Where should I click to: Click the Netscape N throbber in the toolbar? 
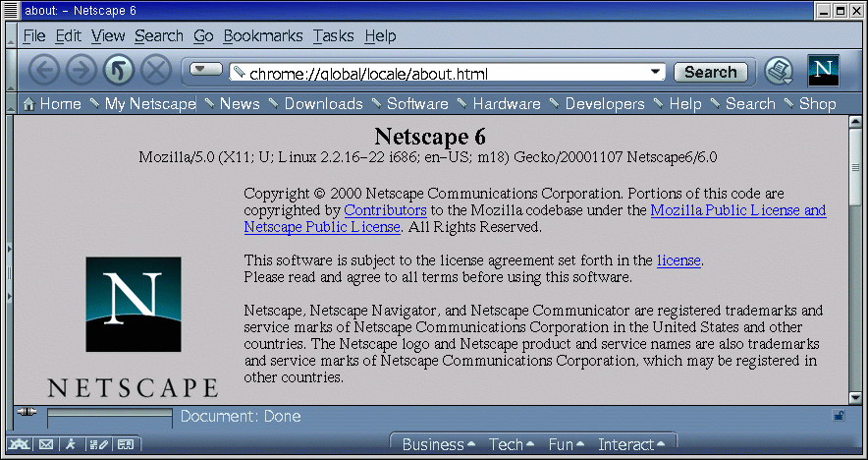tap(824, 70)
